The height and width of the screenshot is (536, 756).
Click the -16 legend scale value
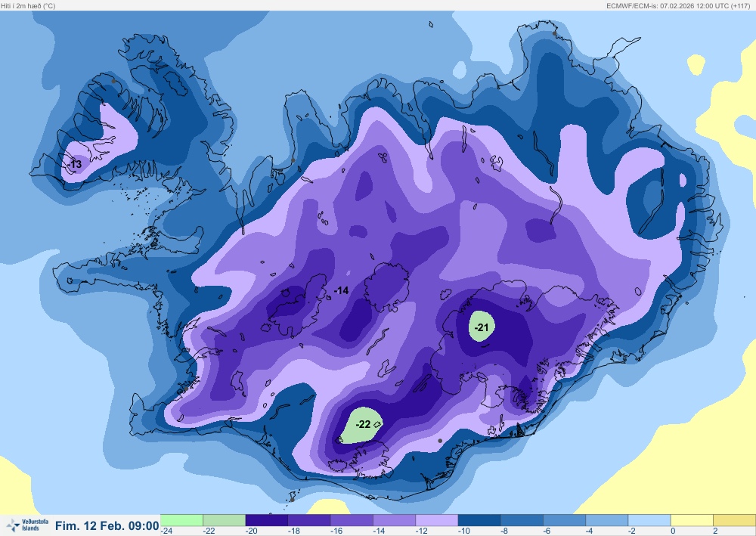[x=336, y=531]
